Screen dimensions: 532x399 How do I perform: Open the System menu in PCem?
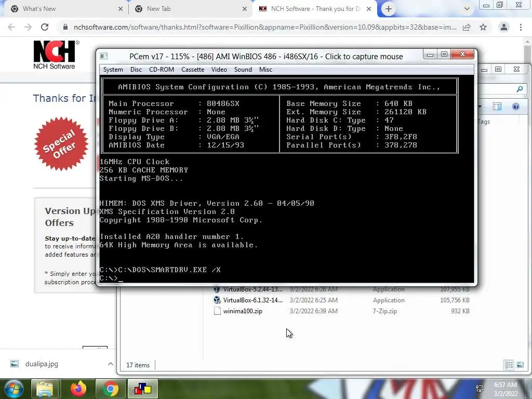pyautogui.click(x=113, y=70)
